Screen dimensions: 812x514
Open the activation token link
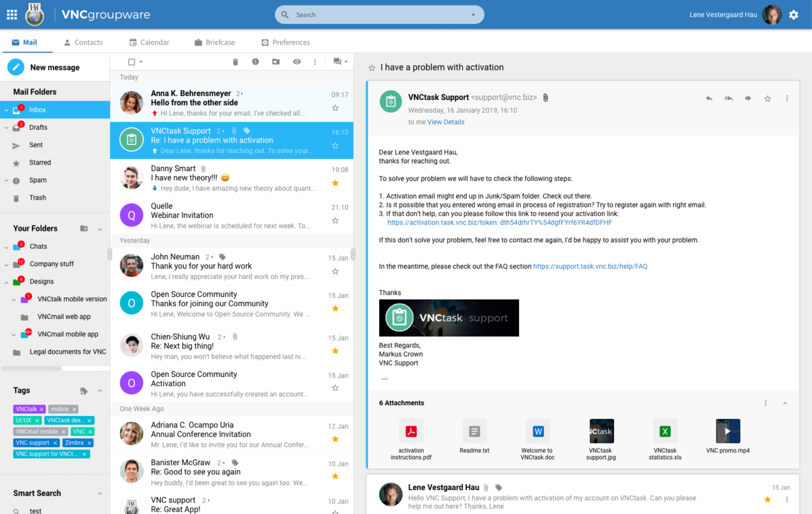(x=500, y=222)
